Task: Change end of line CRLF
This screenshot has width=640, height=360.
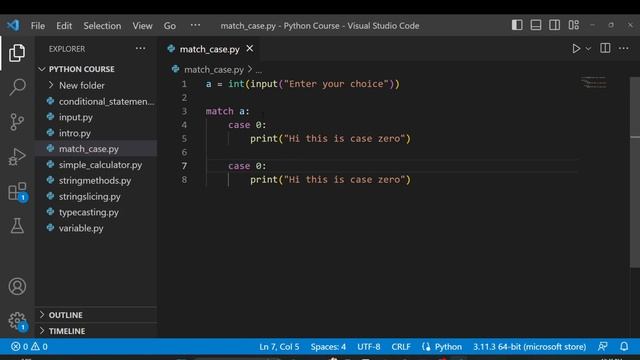Action: 401,347
